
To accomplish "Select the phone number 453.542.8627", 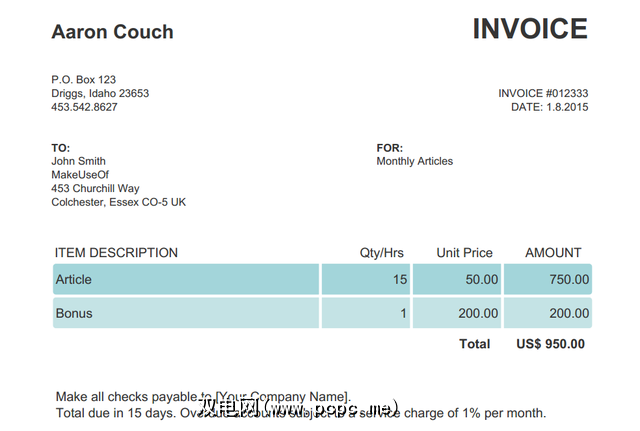I will pos(84,107).
